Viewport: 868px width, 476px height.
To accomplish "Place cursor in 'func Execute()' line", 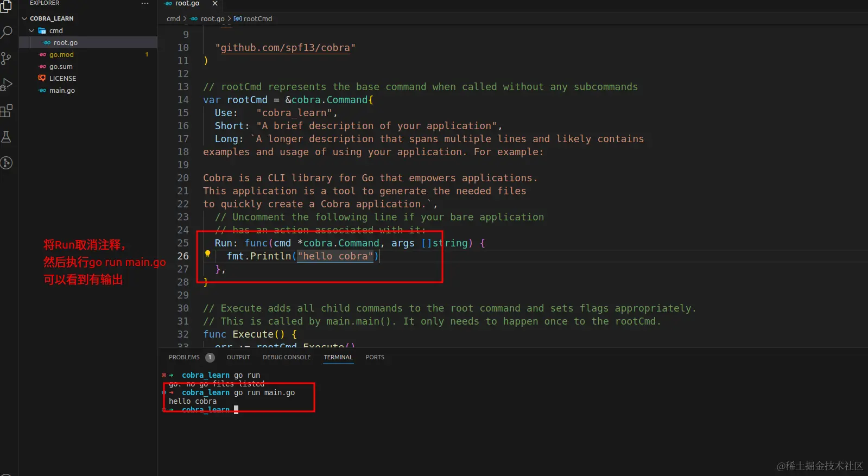I will (250, 334).
